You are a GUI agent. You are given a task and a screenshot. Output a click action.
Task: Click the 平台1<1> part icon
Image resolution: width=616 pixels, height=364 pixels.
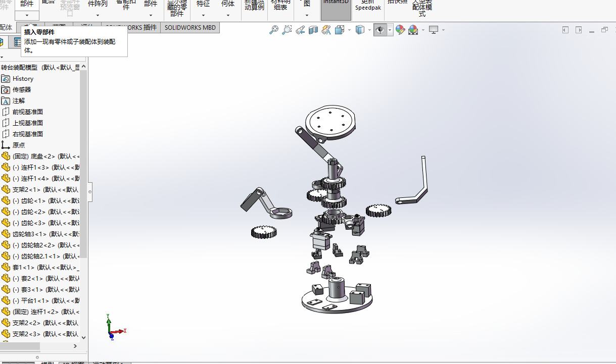coord(6,301)
